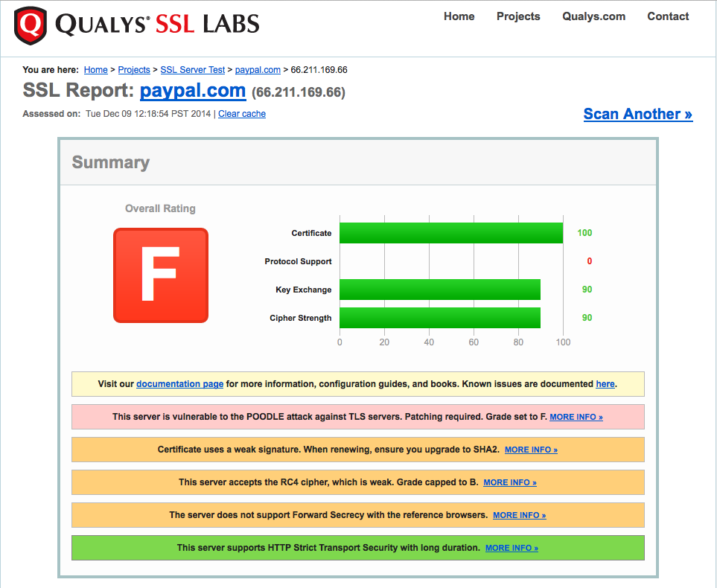717x588 pixels.
Task: Follow the Home breadcrumb link
Action: click(x=95, y=69)
